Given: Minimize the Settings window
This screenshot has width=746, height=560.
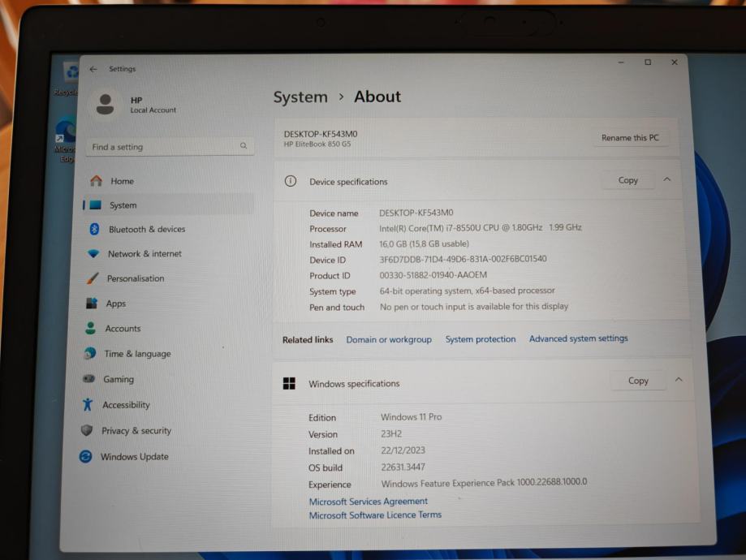Looking at the screenshot, I should coord(621,62).
